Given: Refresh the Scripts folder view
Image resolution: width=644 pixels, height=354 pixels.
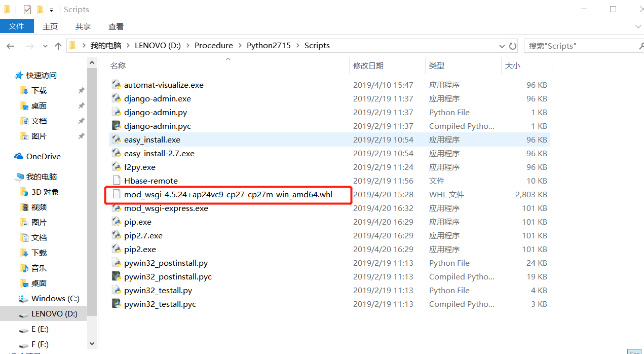Looking at the screenshot, I should click(513, 46).
